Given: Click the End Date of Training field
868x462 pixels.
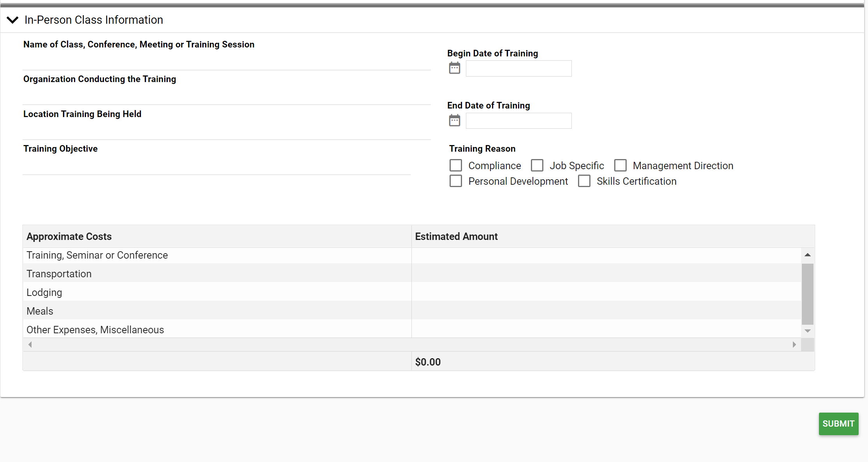Looking at the screenshot, I should [x=518, y=121].
